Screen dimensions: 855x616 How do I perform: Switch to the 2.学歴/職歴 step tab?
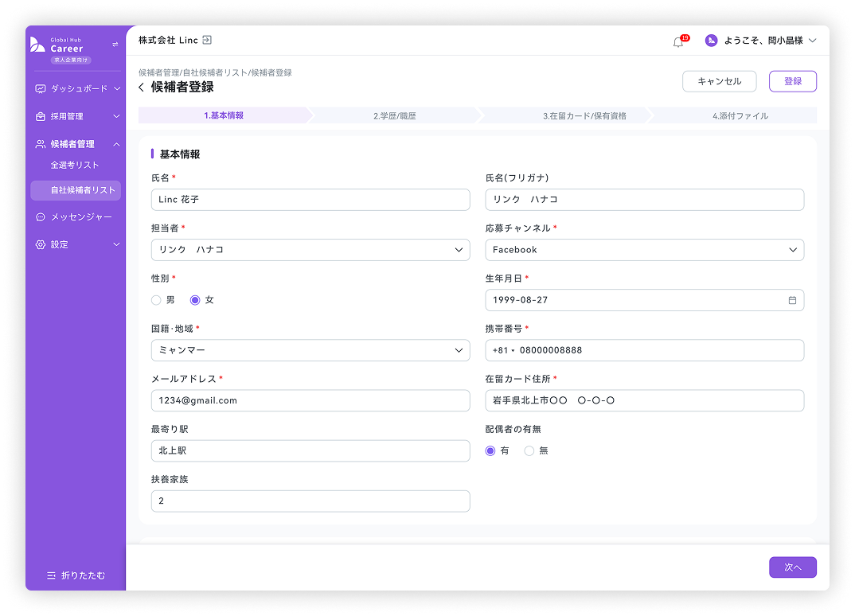(x=394, y=115)
